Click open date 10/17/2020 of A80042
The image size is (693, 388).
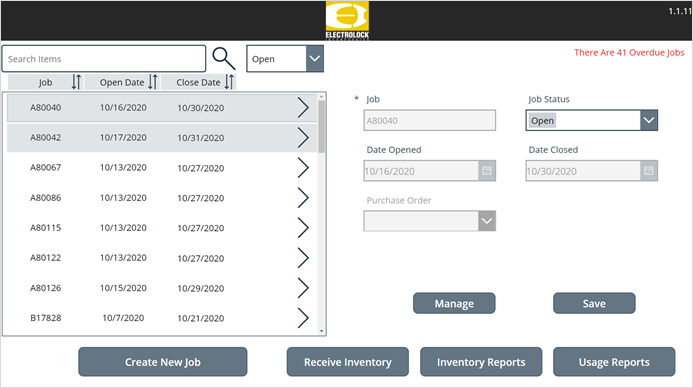pos(123,138)
